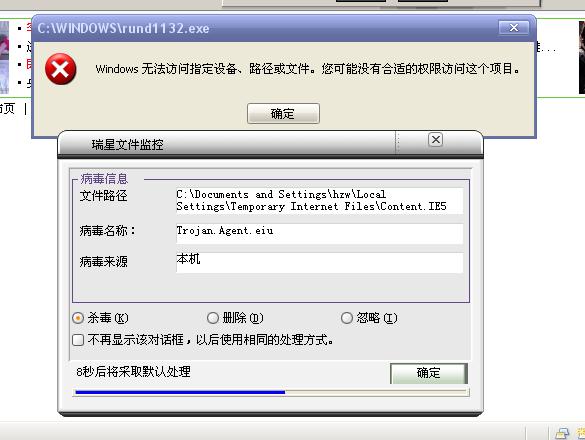
Task: Select the 删除(D) radio option
Action: pyautogui.click(x=213, y=318)
